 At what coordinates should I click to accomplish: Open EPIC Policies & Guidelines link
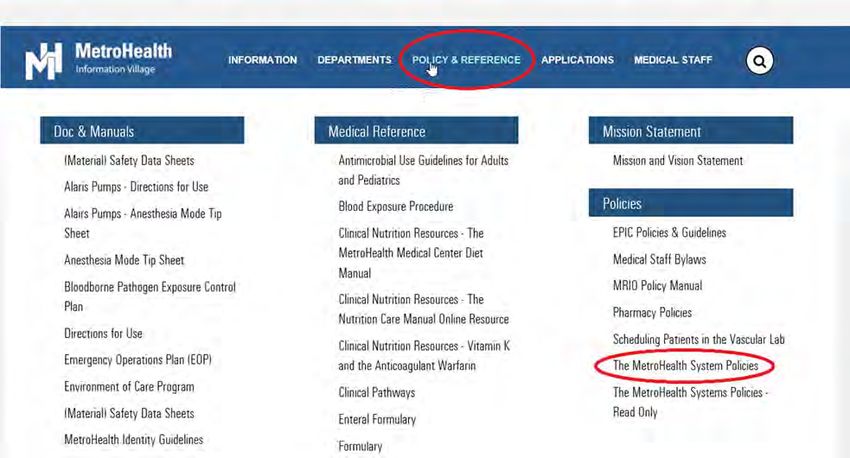[x=669, y=233]
